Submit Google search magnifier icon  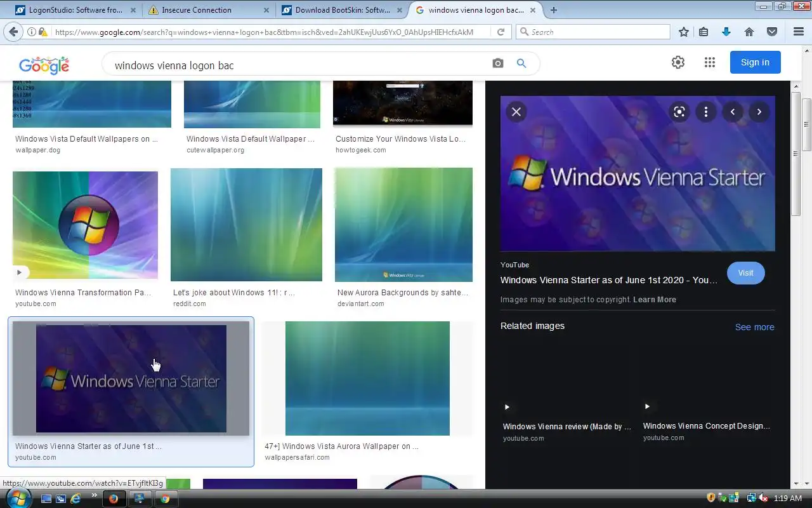(521, 63)
